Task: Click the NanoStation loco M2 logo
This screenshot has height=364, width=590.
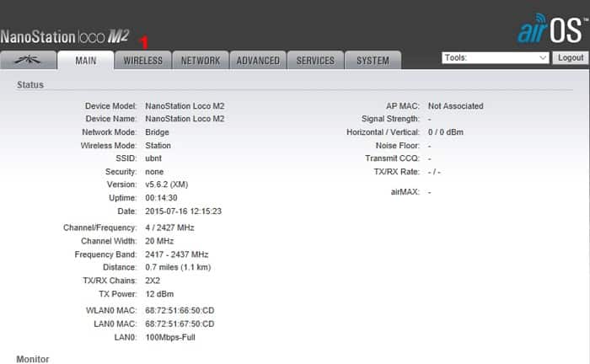Action: (x=65, y=37)
